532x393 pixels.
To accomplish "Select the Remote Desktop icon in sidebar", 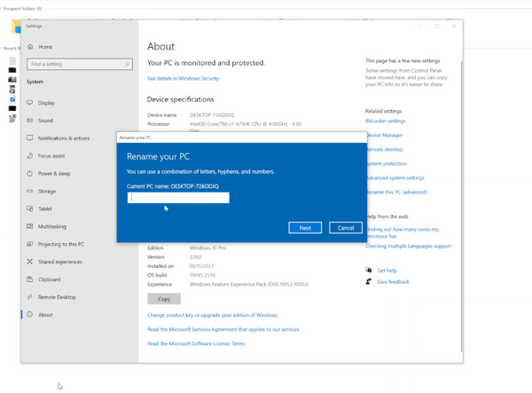I will tap(30, 297).
